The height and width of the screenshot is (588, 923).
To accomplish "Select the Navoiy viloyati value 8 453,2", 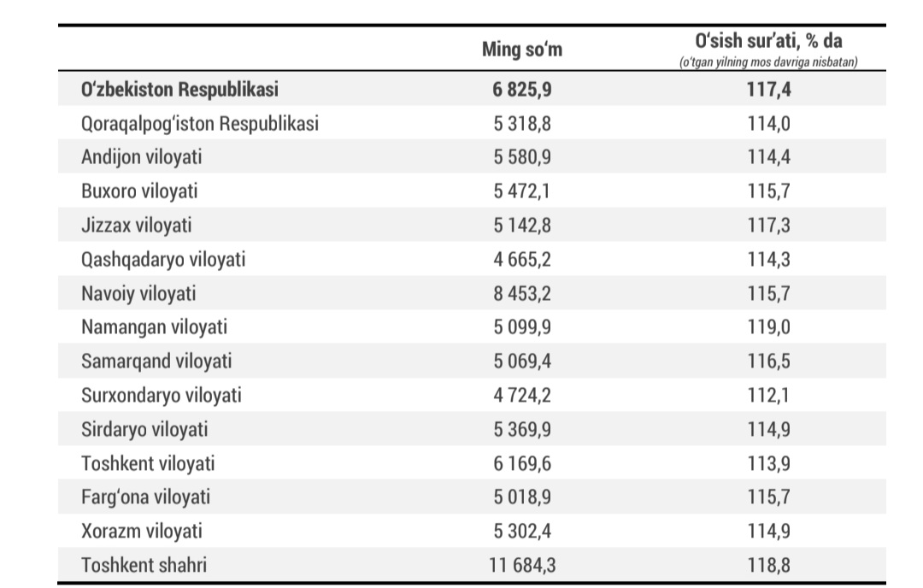I will point(522,293).
